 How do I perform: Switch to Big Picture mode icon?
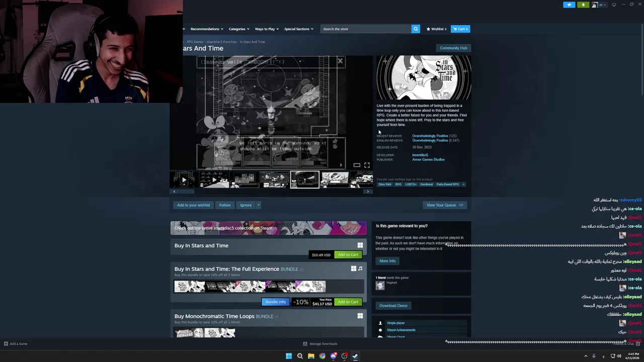[x=614, y=5]
